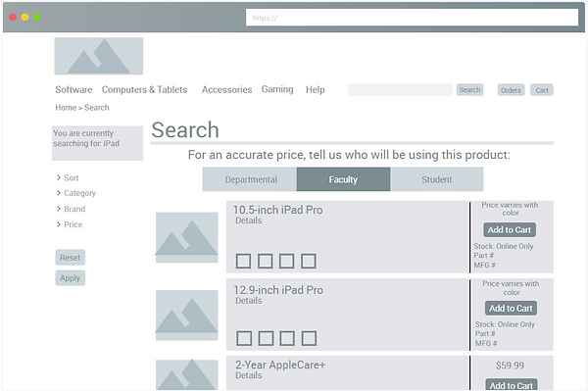
Task: Add 10.5-inch iPad Pro to cart
Action: tap(510, 230)
